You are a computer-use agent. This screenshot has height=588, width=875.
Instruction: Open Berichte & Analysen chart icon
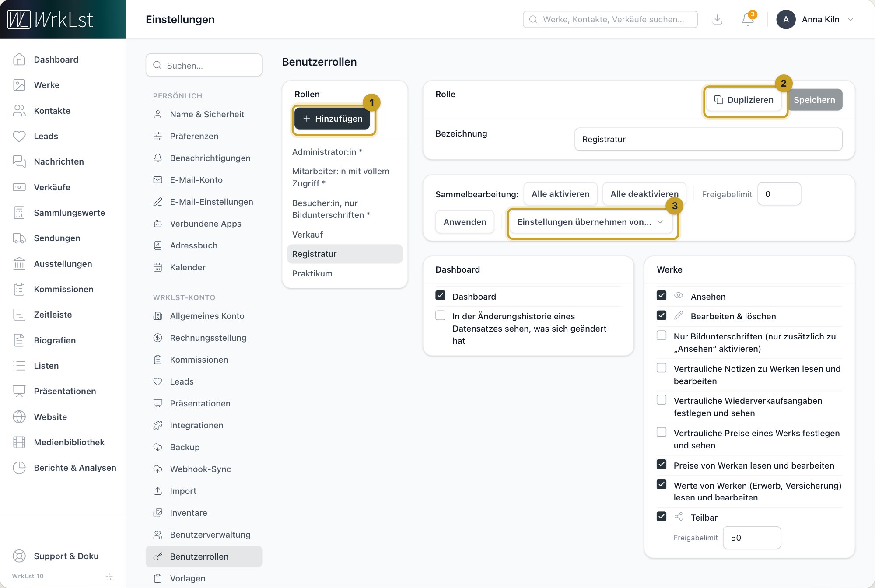point(19,468)
